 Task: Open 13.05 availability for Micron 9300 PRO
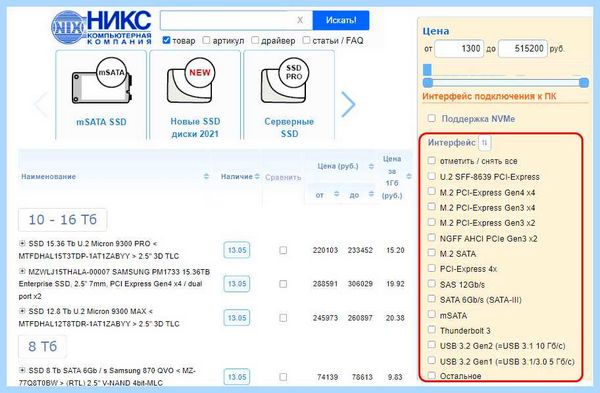point(237,250)
